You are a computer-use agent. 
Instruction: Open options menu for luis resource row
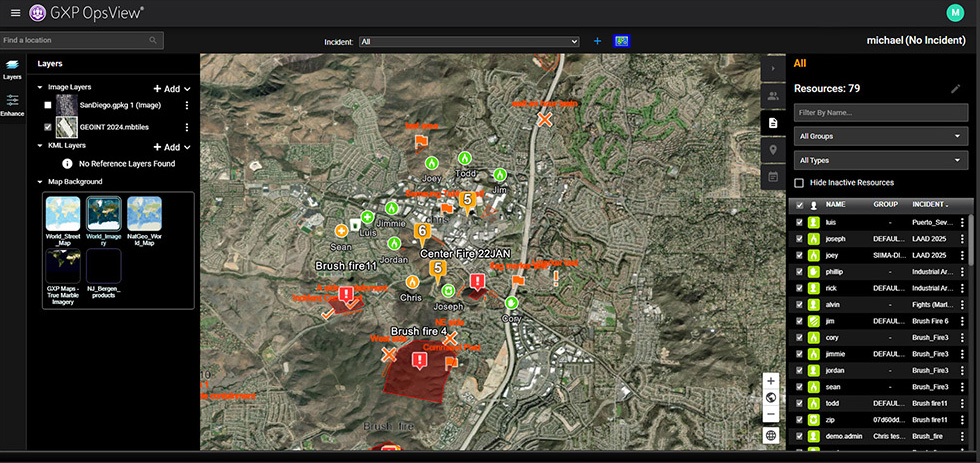click(962, 222)
